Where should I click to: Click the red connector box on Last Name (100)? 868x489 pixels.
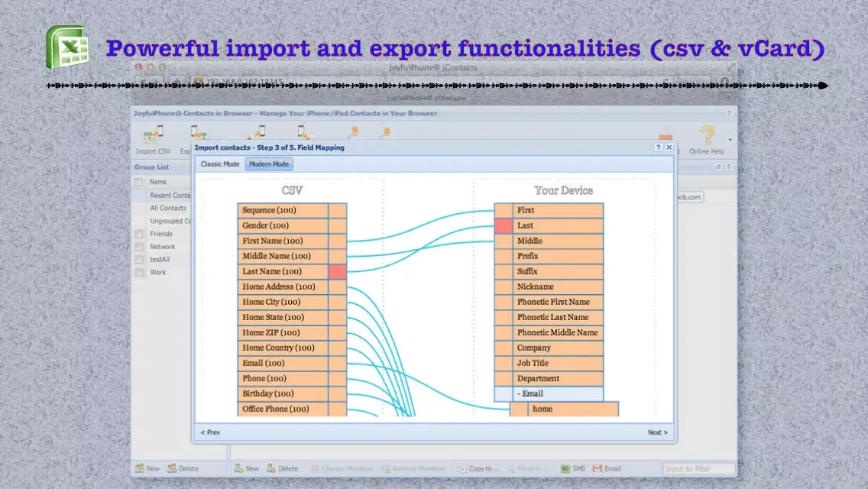click(x=338, y=271)
